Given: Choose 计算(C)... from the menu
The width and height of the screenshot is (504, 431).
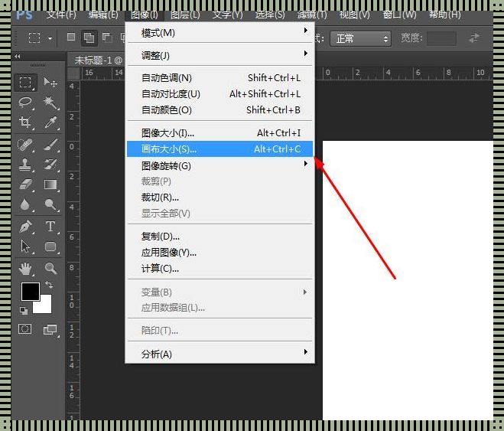Looking at the screenshot, I should [219, 268].
